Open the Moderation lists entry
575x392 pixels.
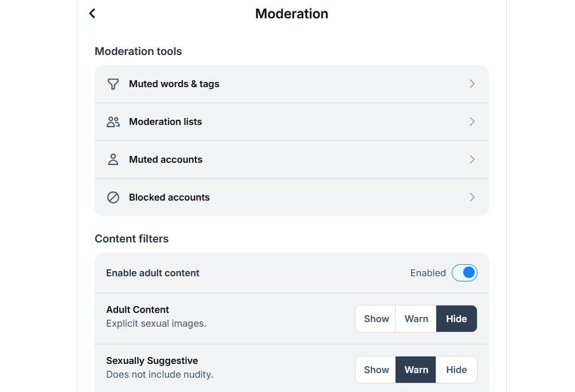(x=166, y=121)
